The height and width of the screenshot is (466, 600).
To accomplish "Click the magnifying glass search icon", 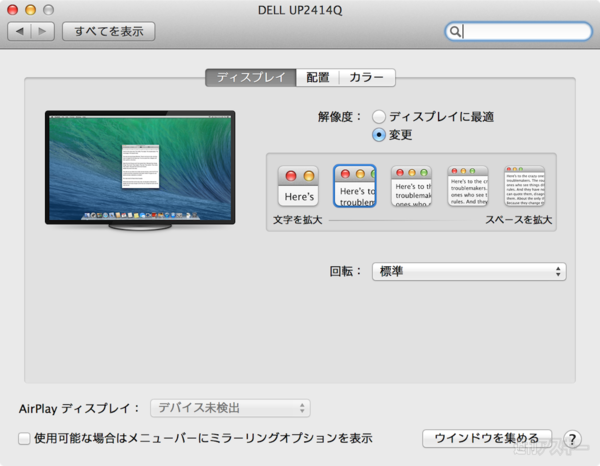I will point(455,31).
